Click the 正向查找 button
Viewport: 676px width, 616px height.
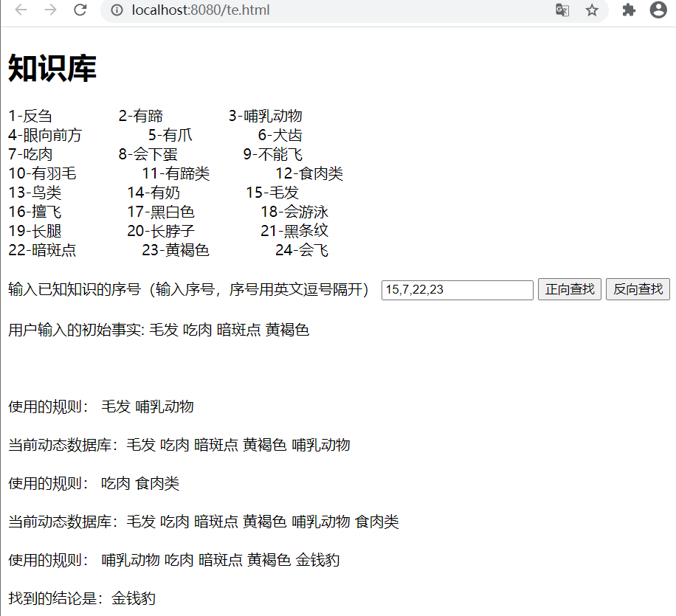click(569, 289)
